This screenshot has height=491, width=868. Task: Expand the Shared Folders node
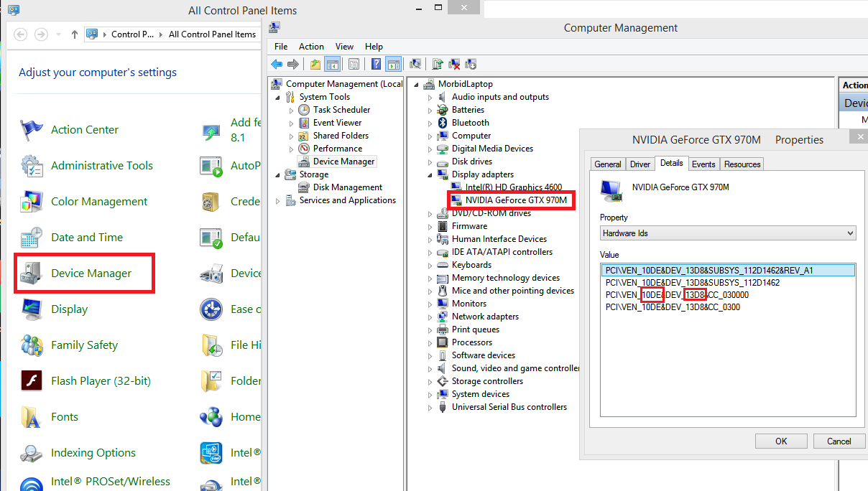pyautogui.click(x=291, y=136)
